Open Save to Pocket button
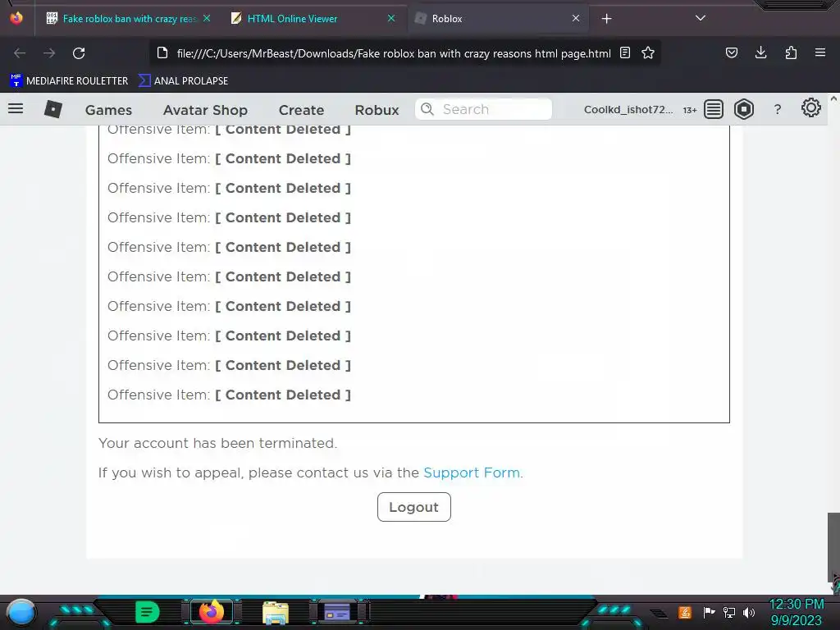This screenshot has height=630, width=840. coord(731,53)
